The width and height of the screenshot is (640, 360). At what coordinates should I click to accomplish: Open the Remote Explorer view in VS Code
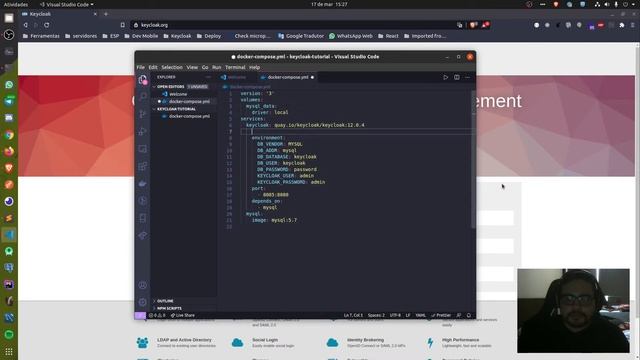pos(142,149)
